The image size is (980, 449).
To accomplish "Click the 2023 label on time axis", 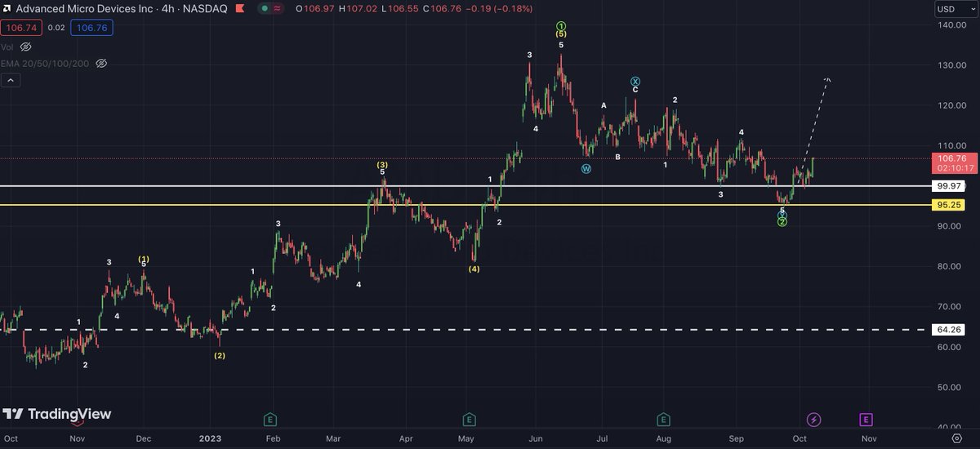I will coord(211,438).
